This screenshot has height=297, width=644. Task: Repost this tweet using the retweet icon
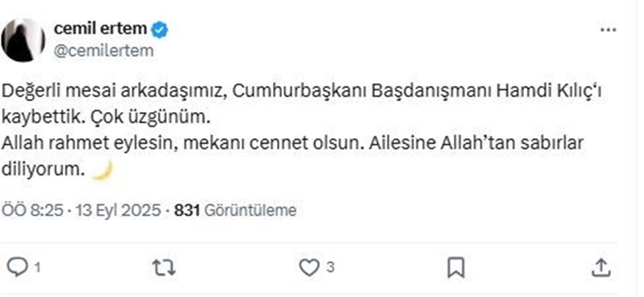point(164,268)
